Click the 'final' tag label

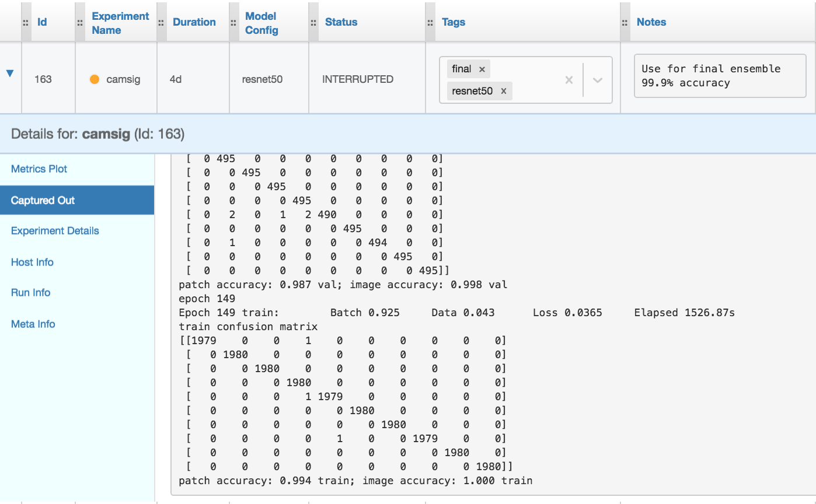click(x=461, y=69)
